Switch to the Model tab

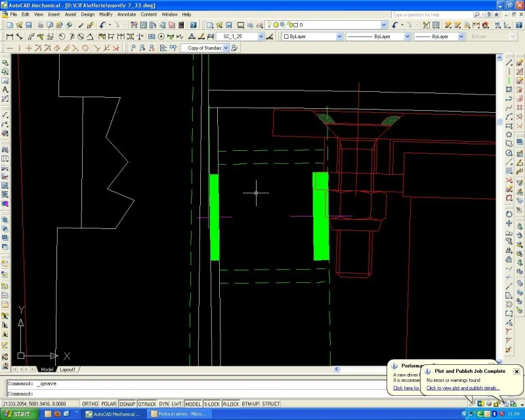47,369
